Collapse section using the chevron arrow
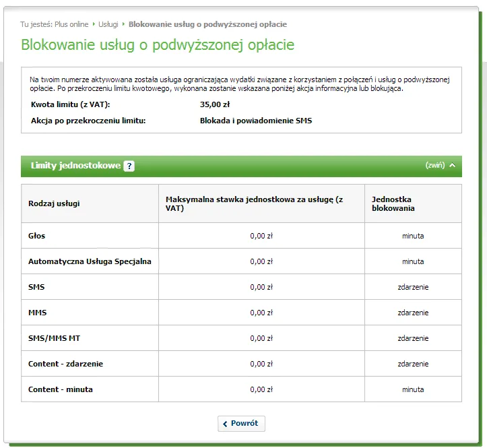The width and height of the screenshot is (487, 448). (x=452, y=165)
